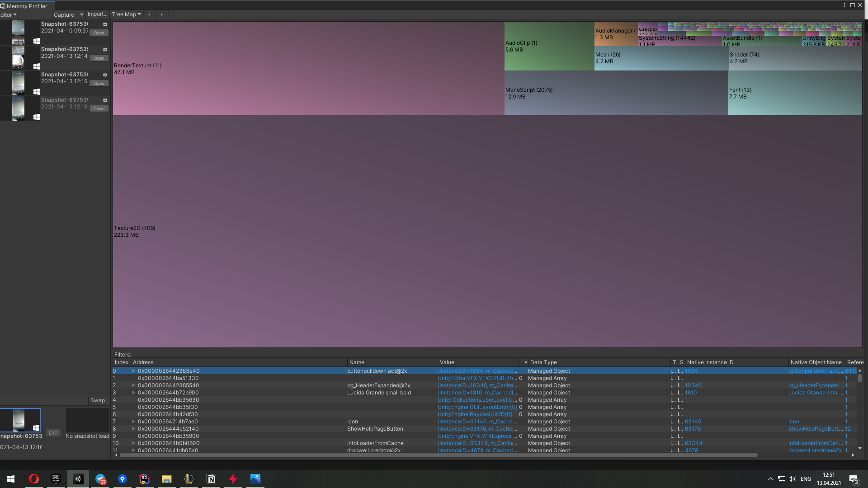The width and height of the screenshot is (868, 488).
Task: Open League of Legends icon in taskbar
Action: [189, 479]
